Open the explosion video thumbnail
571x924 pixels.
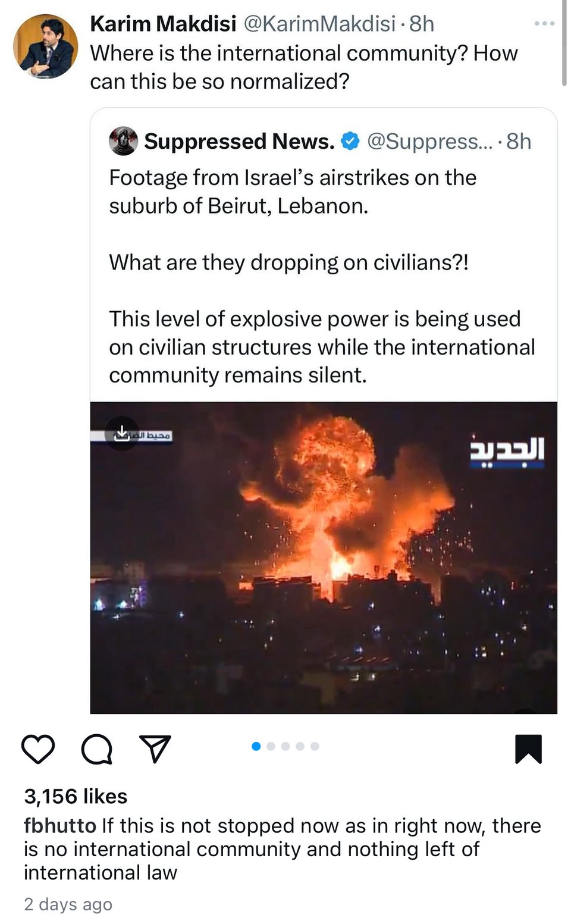click(324, 557)
